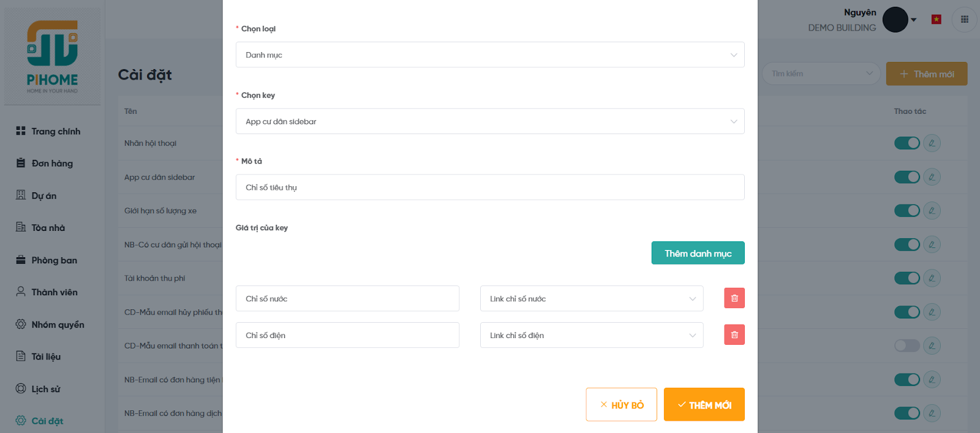Delete the Chỉ số điện row
980x433 pixels.
pyautogui.click(x=734, y=335)
